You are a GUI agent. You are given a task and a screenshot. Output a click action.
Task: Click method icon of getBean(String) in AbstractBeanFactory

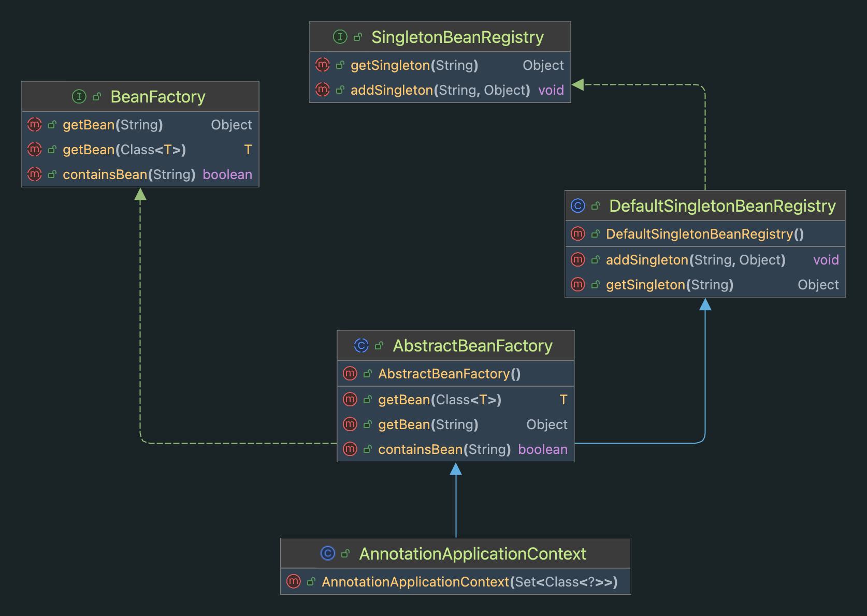[350, 424]
